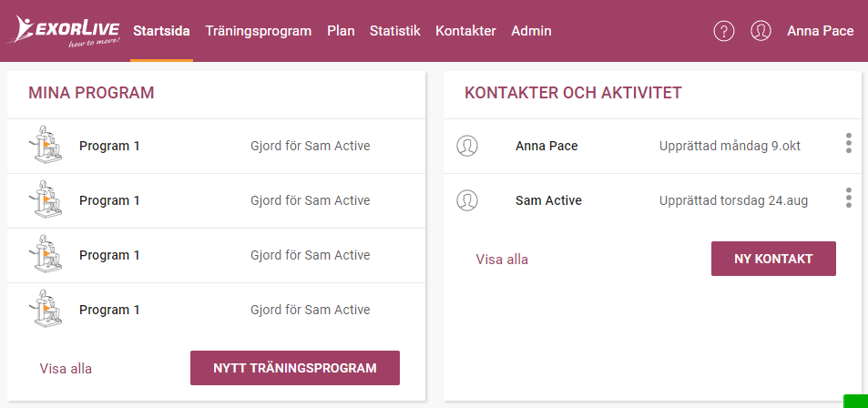This screenshot has width=868, height=408.
Task: Click Sam Active contact avatar icon
Action: (467, 199)
